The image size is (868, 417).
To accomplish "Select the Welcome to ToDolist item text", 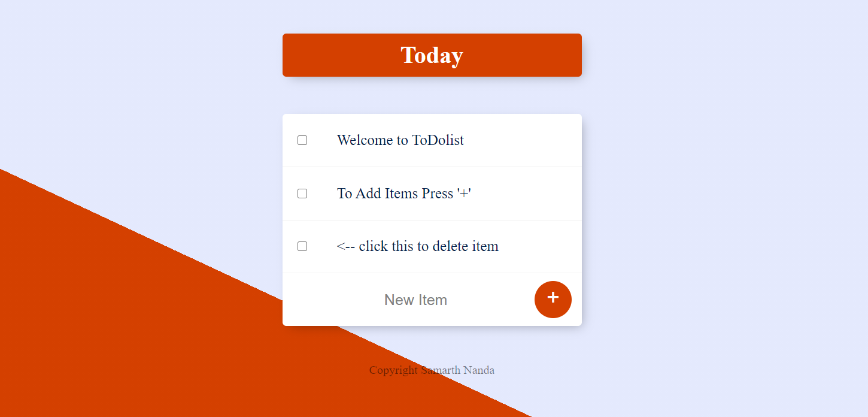I will 400,140.
